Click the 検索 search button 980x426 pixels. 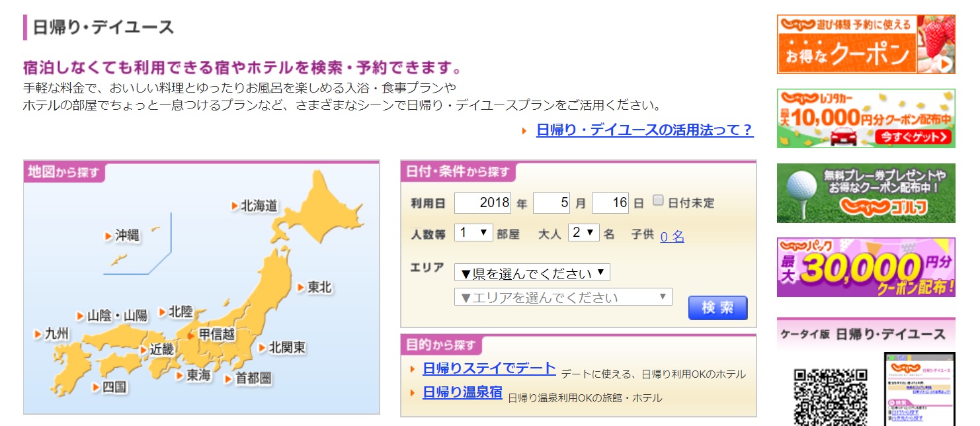717,308
